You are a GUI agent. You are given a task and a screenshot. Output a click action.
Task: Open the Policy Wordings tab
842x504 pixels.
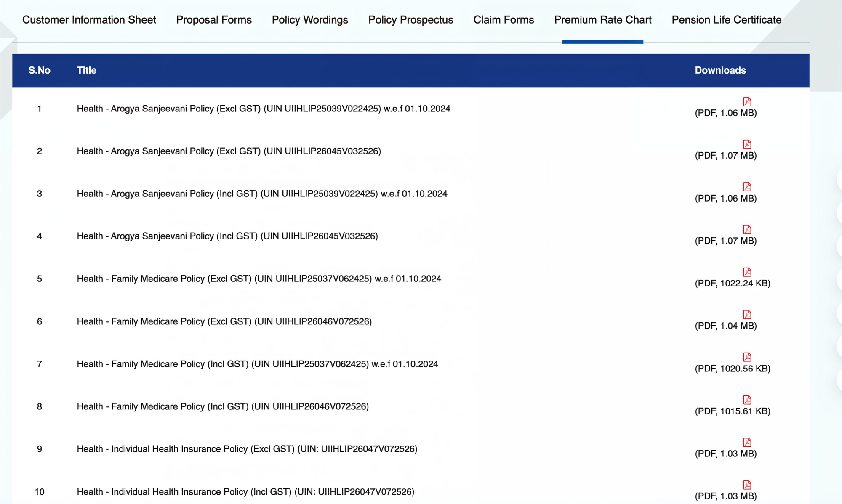pos(309,19)
